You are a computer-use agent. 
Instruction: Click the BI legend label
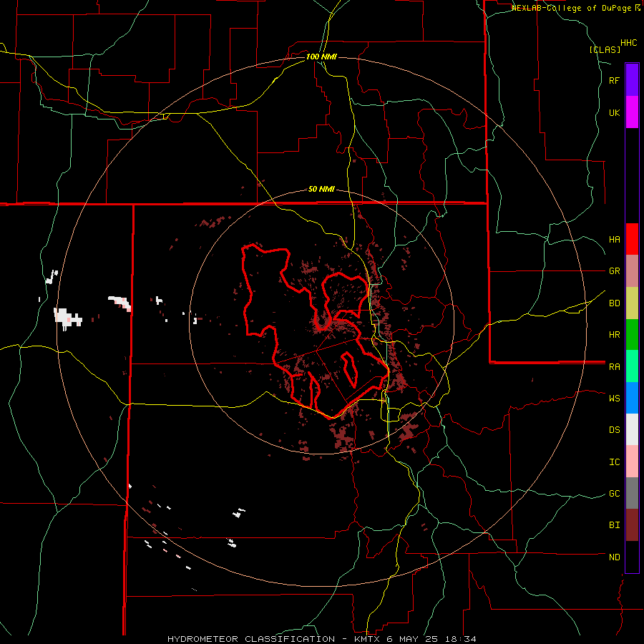[615, 525]
